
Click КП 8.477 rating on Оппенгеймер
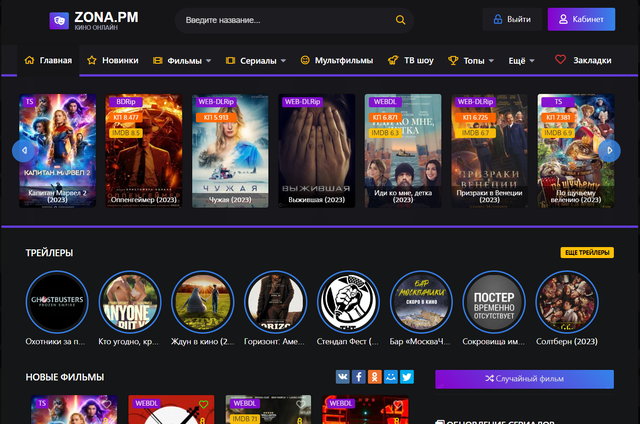(126, 118)
